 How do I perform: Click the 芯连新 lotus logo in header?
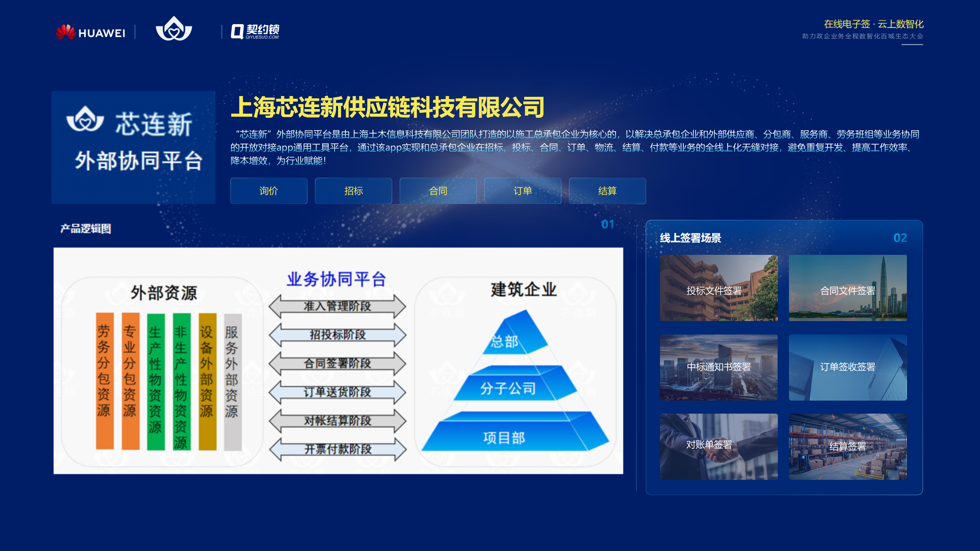174,29
